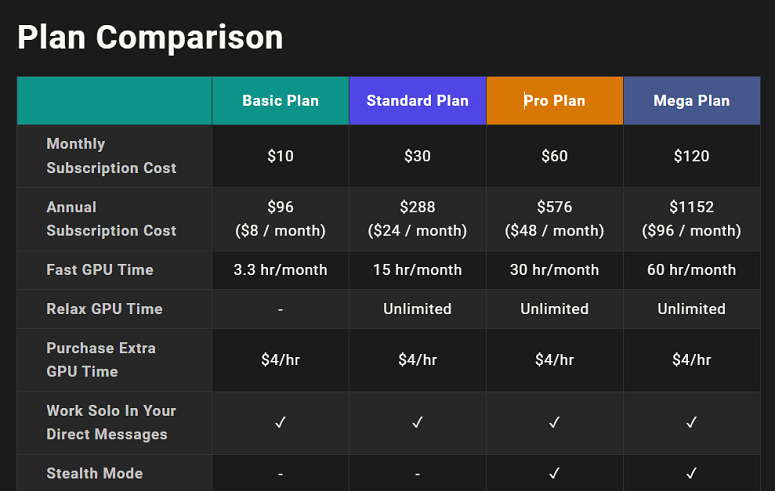Click Standard Plan Work Solo checkmark

click(x=417, y=423)
